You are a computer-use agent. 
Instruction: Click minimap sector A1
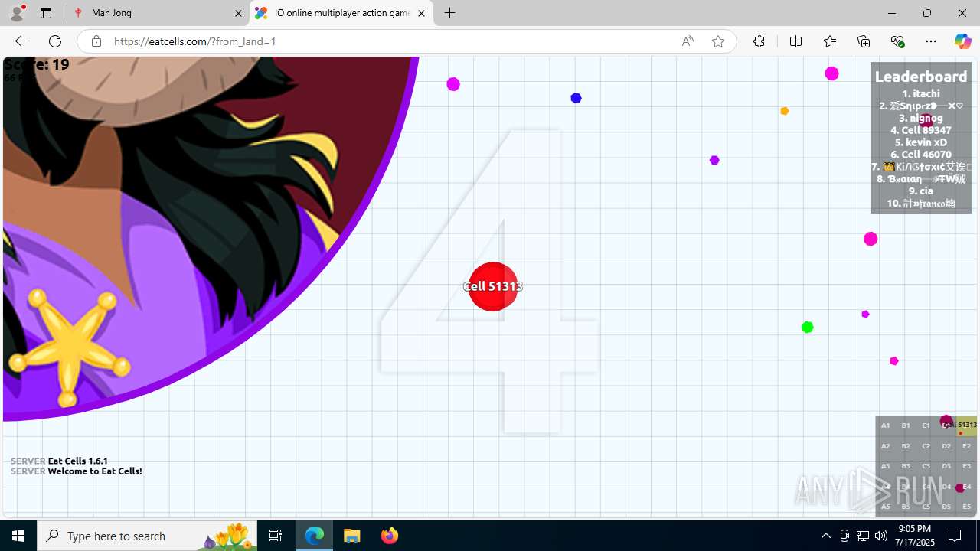point(885,425)
